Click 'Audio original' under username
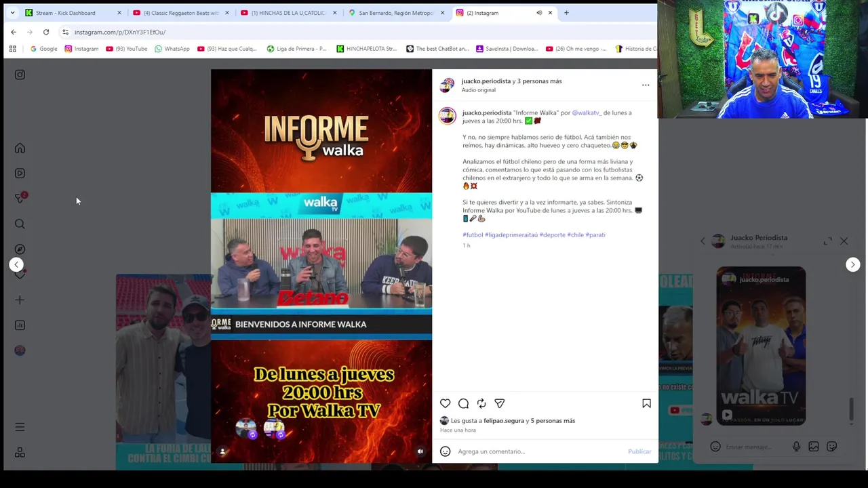This screenshot has height=488, width=868. pos(479,90)
